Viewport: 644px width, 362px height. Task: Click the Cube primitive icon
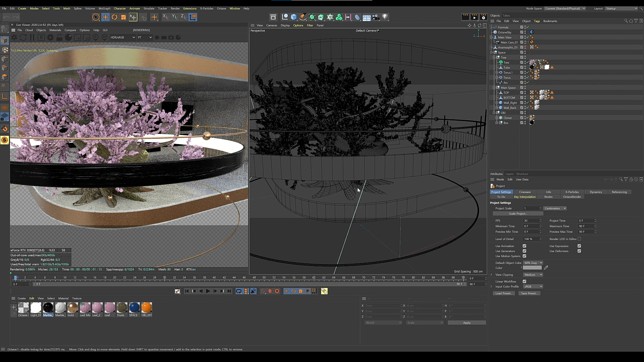pos(294,17)
